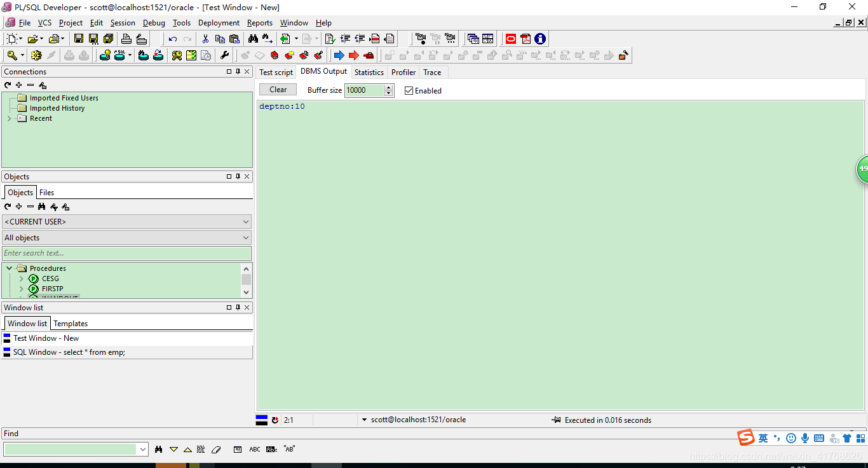
Task: Refresh the Connections panel list
Action: click(8, 85)
